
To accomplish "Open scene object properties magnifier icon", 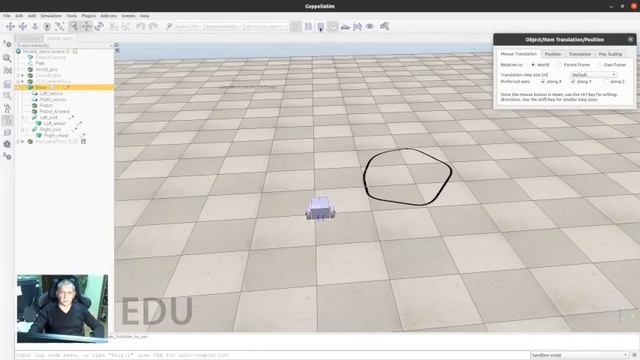I will click(7, 58).
